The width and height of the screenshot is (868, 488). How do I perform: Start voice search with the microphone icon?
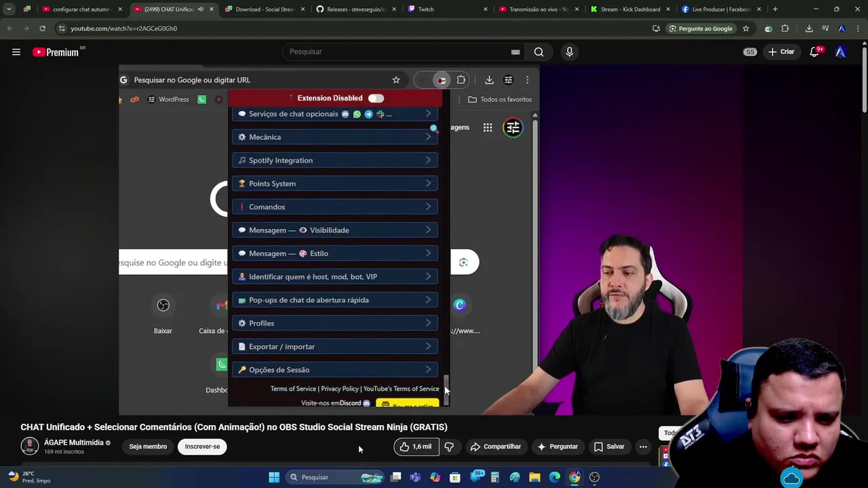pyautogui.click(x=570, y=52)
